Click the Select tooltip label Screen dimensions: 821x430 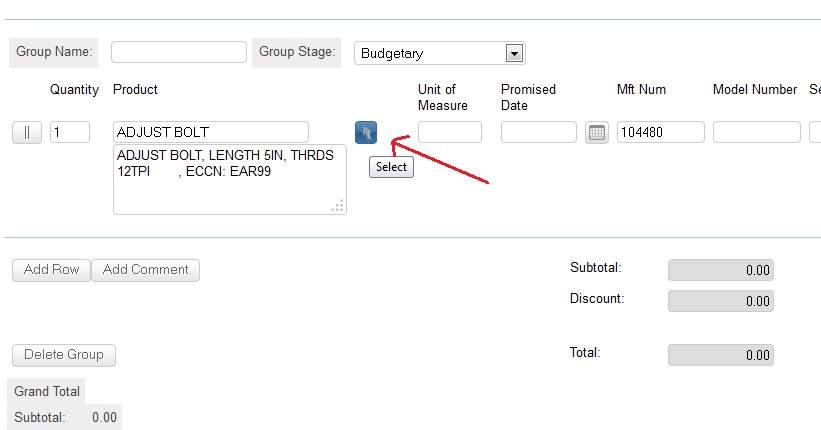coord(391,167)
